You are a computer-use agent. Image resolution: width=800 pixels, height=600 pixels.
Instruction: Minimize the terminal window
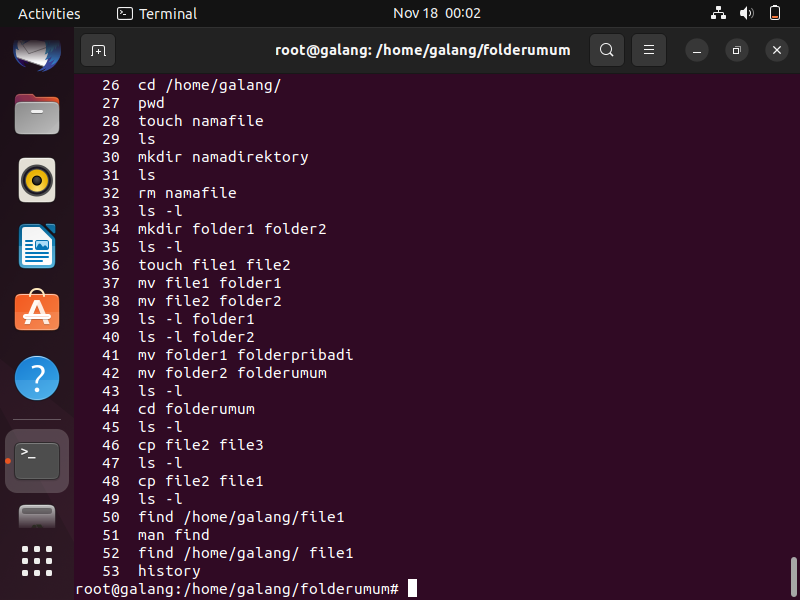pos(696,50)
